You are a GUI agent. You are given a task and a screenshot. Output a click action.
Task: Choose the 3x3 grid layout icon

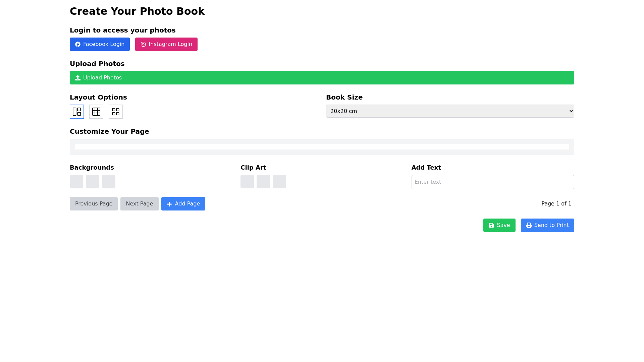coord(96,112)
